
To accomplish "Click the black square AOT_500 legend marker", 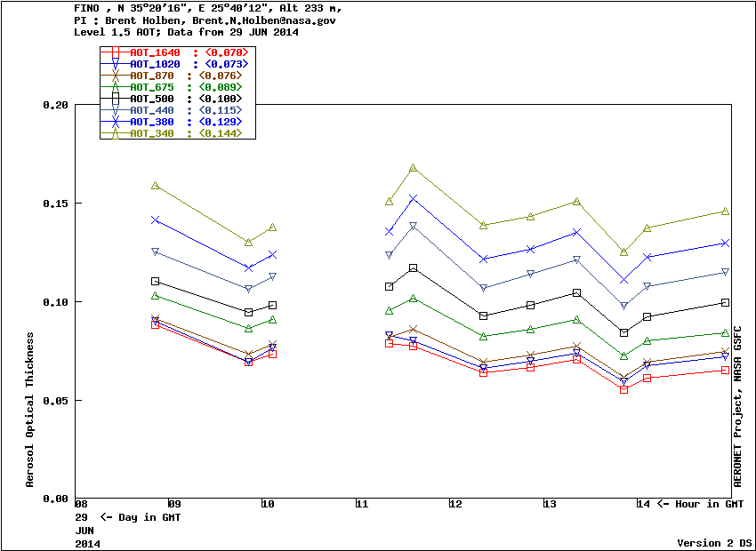I will click(x=115, y=99).
